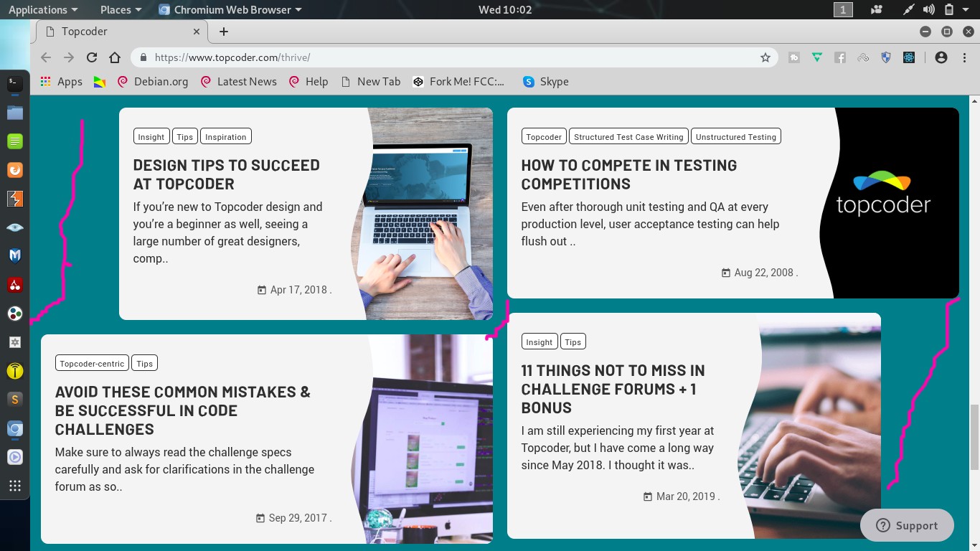Open the green notes dock icon
This screenshot has height=551, width=980.
coord(15,141)
